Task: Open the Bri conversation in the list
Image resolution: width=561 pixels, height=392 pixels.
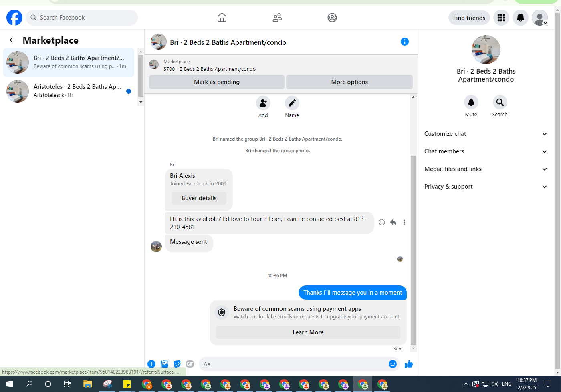Action: click(x=69, y=62)
